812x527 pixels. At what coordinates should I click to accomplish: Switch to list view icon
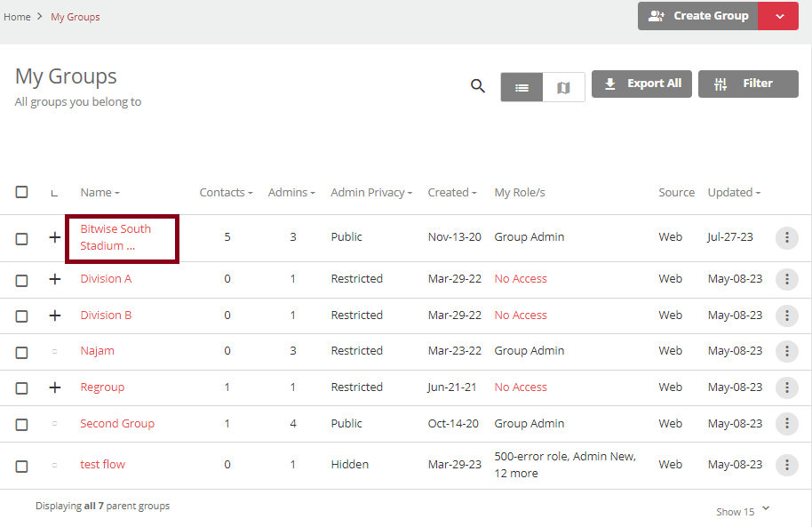pyautogui.click(x=521, y=87)
